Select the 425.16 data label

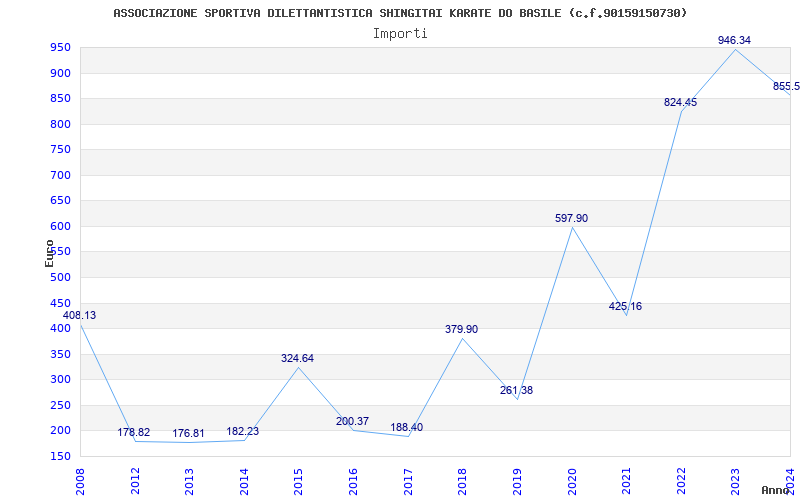(x=626, y=306)
